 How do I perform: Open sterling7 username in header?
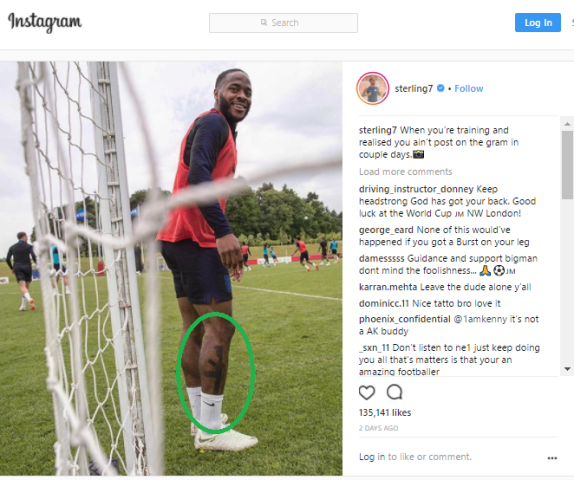pyautogui.click(x=414, y=89)
